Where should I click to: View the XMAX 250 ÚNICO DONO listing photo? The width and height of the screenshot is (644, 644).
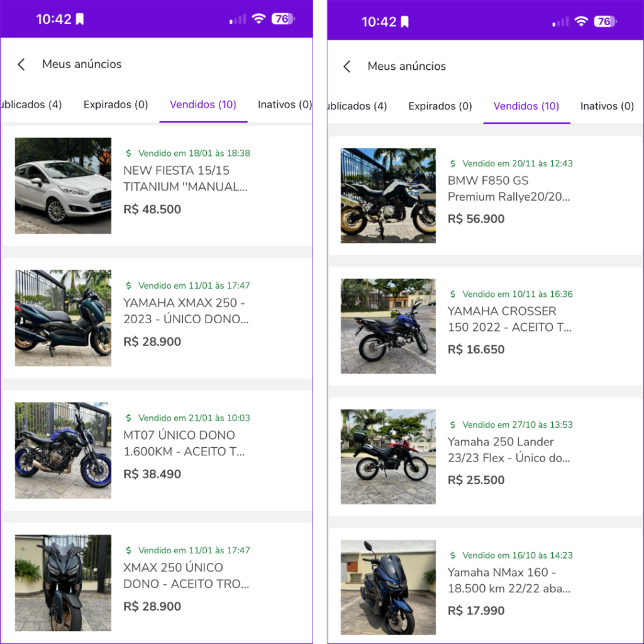point(63,582)
